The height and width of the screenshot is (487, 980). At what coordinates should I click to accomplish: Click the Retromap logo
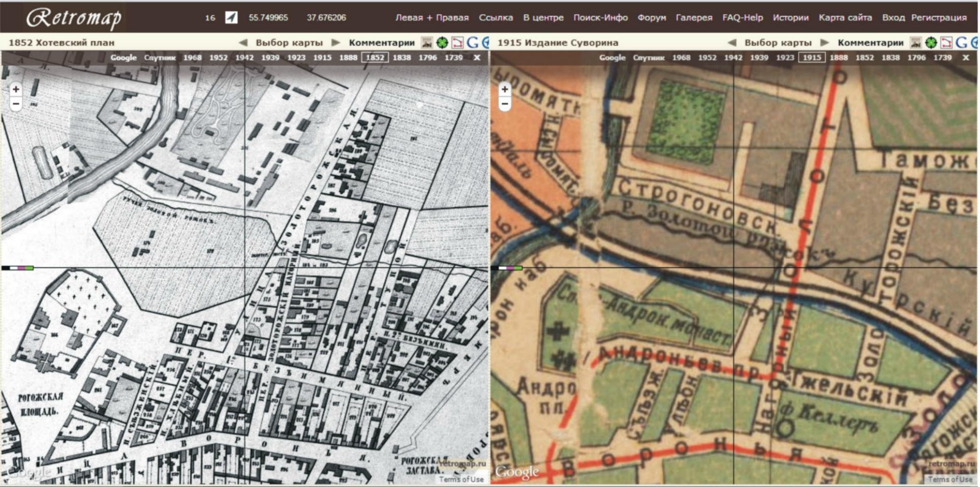(74, 18)
